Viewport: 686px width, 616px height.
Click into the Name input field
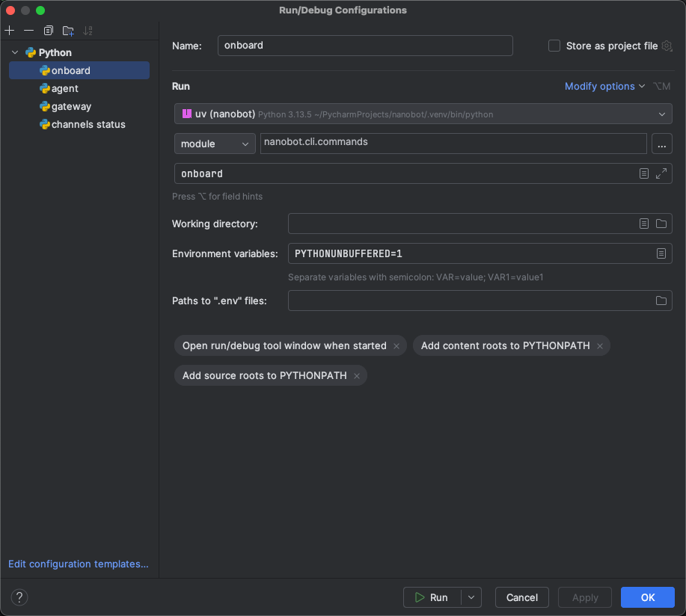(x=365, y=46)
